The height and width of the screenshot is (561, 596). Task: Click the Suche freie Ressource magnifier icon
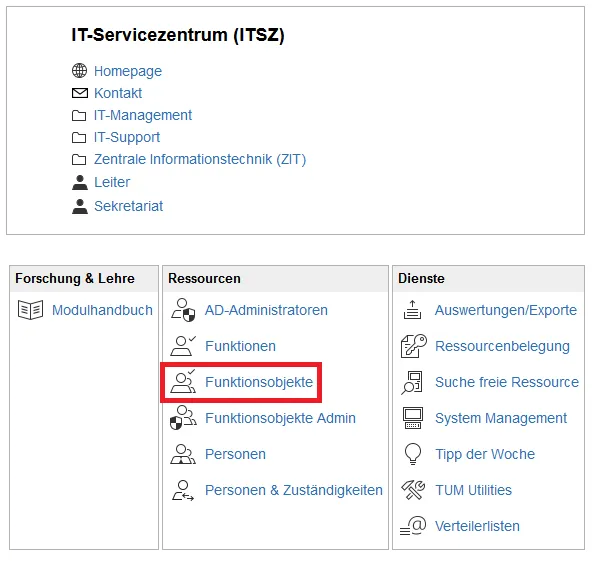(412, 382)
